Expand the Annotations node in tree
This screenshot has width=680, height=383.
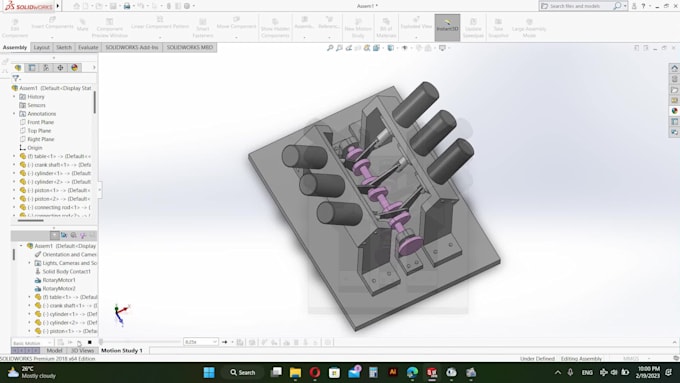point(14,114)
